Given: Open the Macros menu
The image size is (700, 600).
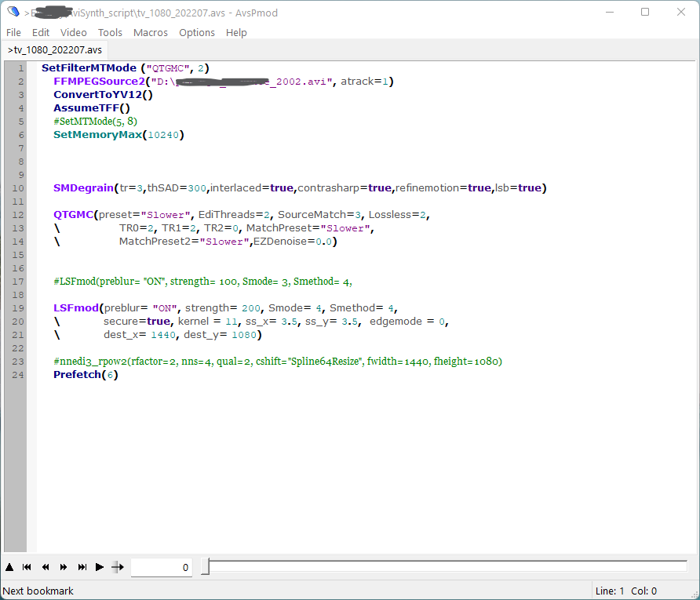Looking at the screenshot, I should [x=151, y=32].
